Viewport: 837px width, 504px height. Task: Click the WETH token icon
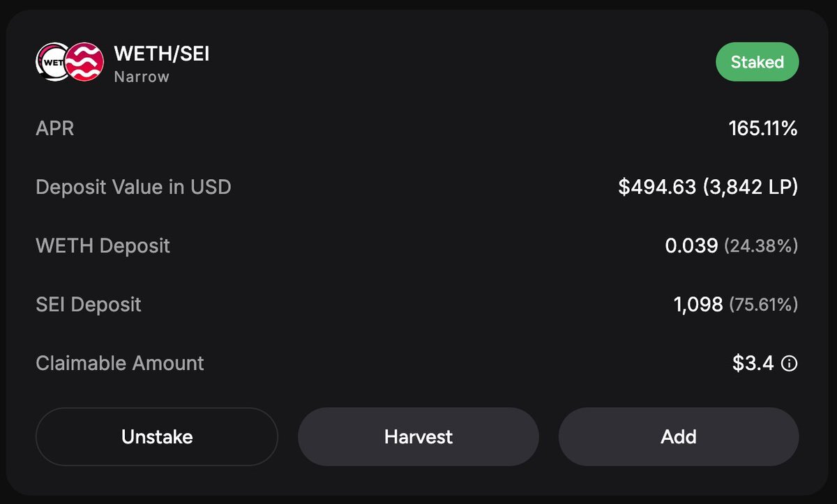point(52,62)
